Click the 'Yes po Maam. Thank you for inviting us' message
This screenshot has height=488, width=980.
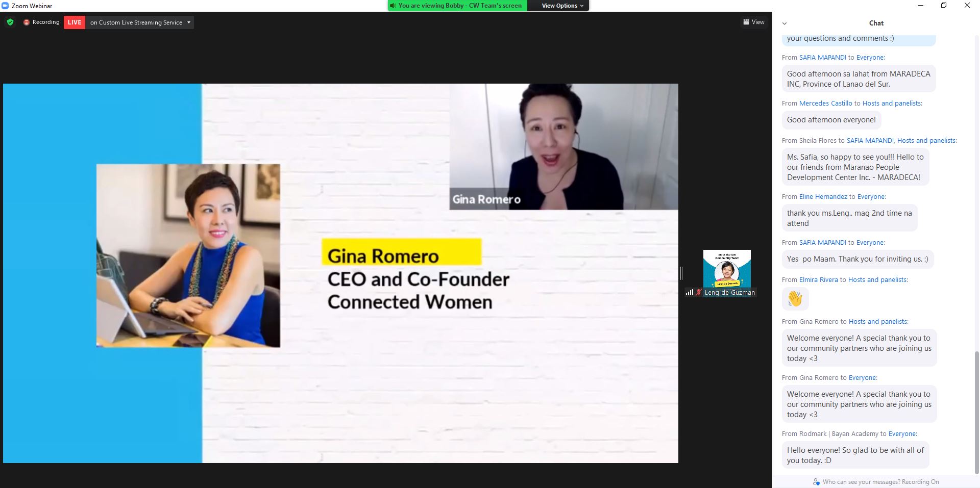pyautogui.click(x=857, y=259)
